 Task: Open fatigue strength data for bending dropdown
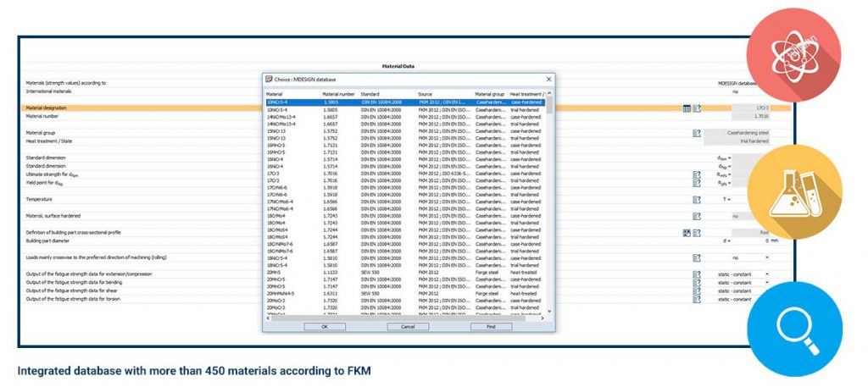pos(766,283)
